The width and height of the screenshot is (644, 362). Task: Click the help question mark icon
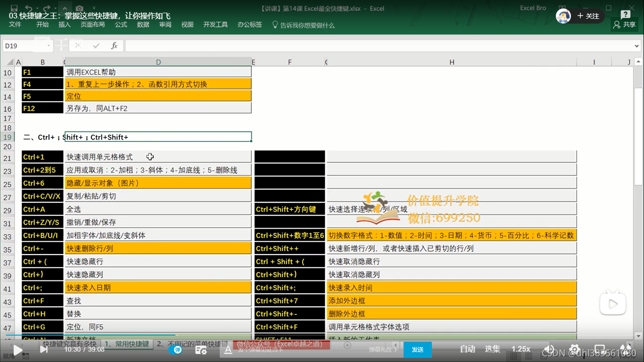(x=626, y=15)
